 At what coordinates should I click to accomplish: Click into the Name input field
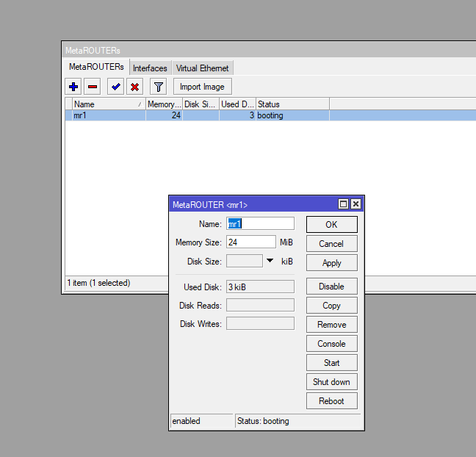pyautogui.click(x=260, y=224)
